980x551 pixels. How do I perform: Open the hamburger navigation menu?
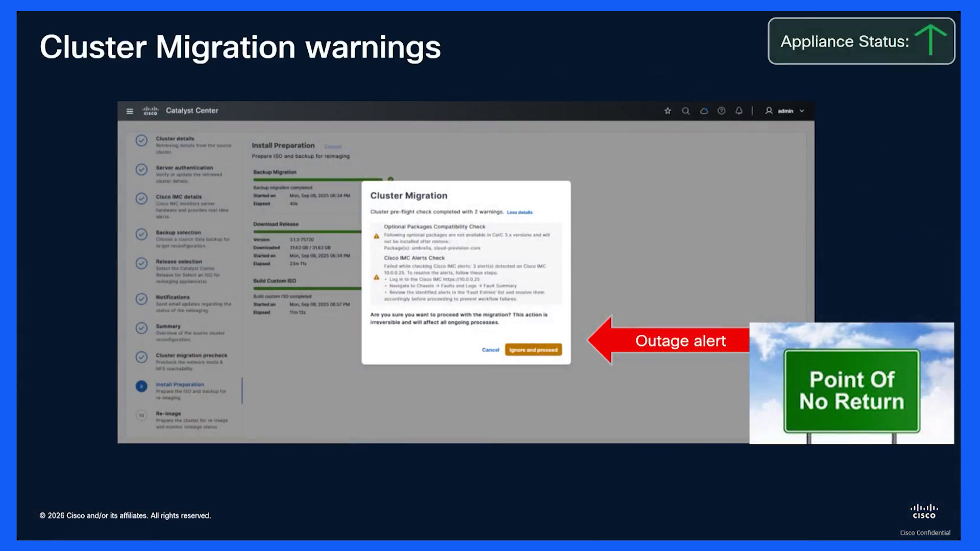130,111
